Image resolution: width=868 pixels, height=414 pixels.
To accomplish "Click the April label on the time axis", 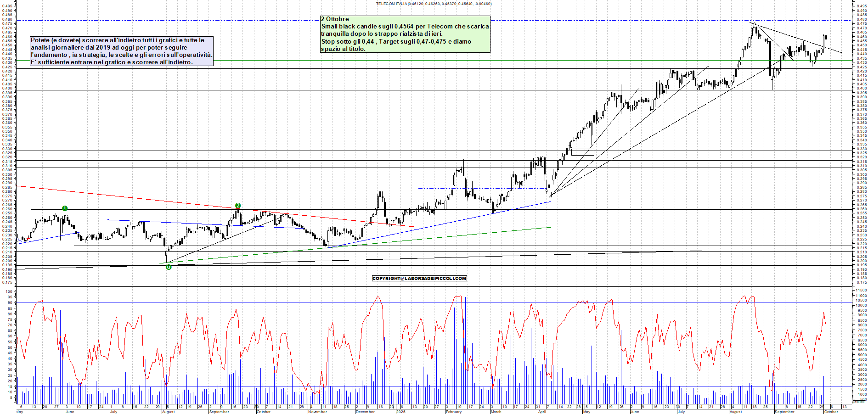I will click(542, 412).
